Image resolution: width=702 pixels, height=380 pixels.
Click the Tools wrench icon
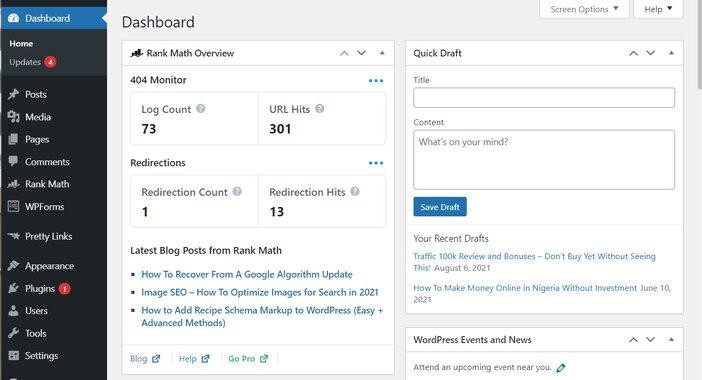pyautogui.click(x=13, y=333)
